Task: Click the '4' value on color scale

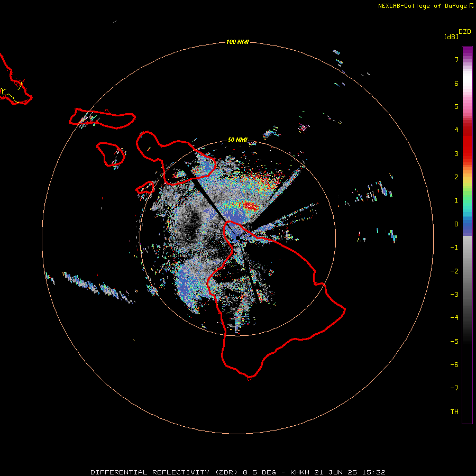Action: (x=456, y=130)
